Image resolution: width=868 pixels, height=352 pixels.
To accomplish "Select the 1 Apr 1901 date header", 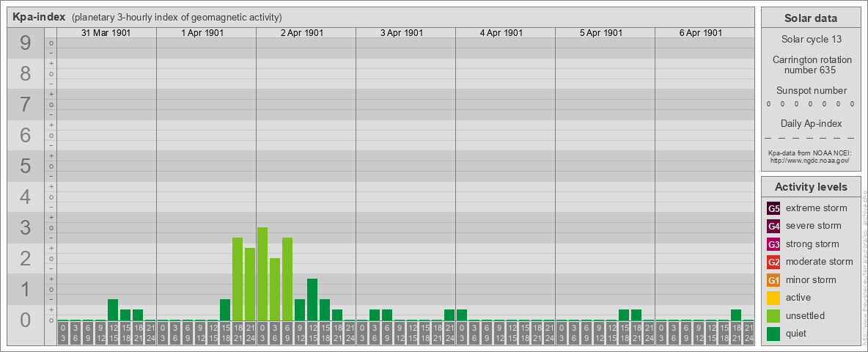I will pyautogui.click(x=202, y=33).
